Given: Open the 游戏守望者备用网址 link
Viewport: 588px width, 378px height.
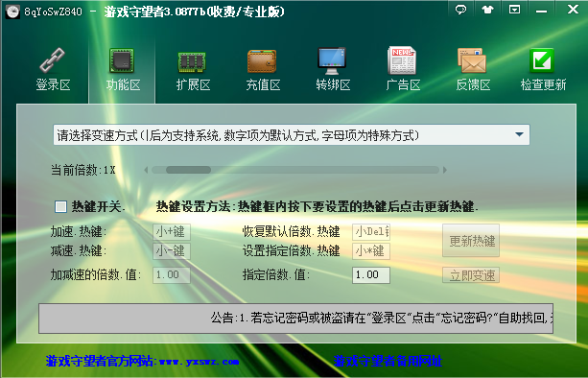Looking at the screenshot, I should click(x=388, y=362).
